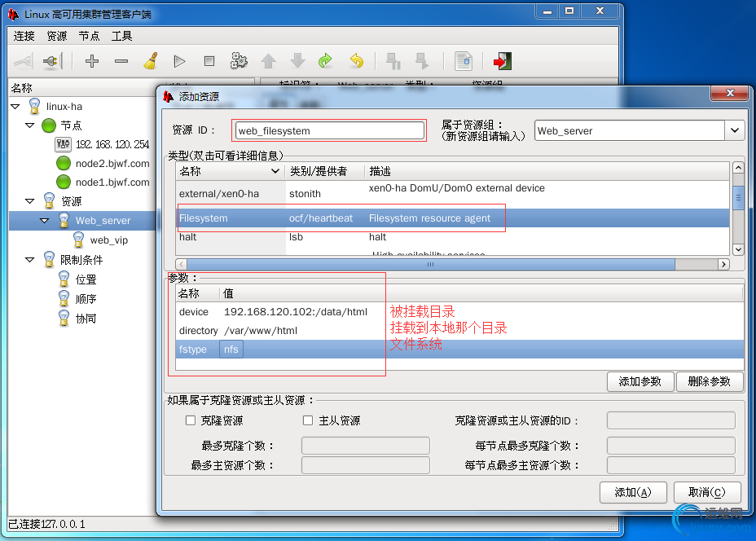
Task: Open the 连接 menu
Action: (24, 36)
